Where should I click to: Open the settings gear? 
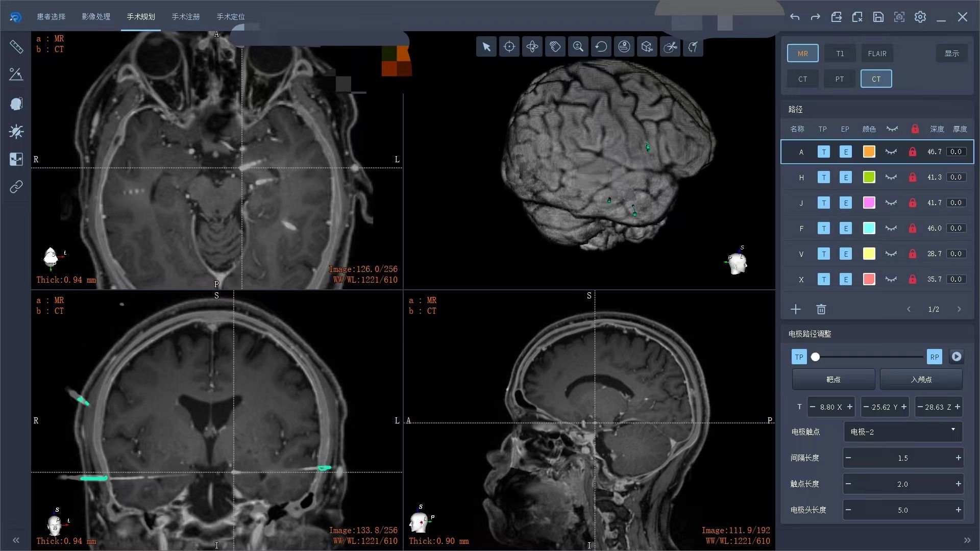[920, 17]
